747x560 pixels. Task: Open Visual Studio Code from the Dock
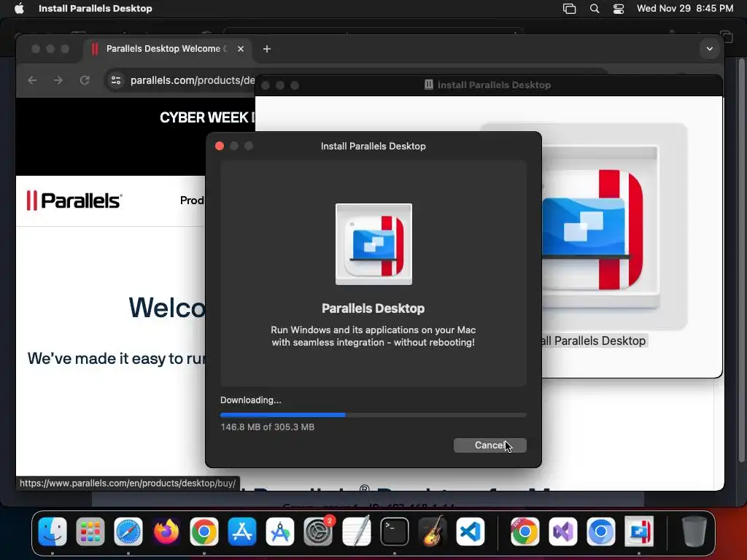click(x=471, y=531)
